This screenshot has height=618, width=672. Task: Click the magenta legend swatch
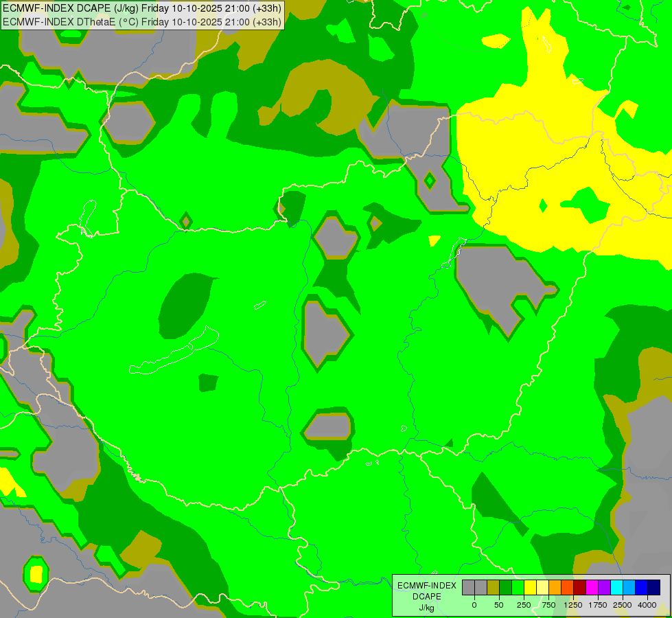(592, 587)
